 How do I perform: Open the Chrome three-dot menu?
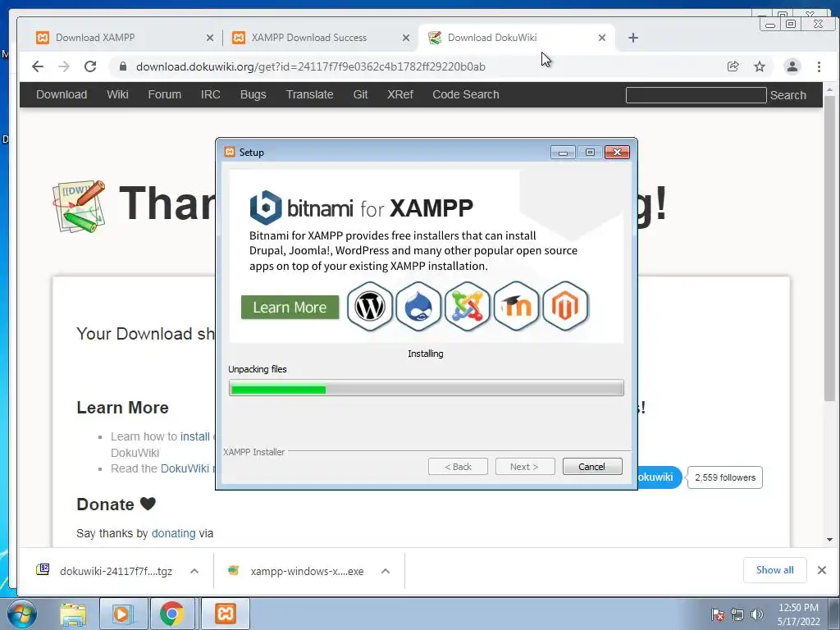pyautogui.click(x=819, y=66)
